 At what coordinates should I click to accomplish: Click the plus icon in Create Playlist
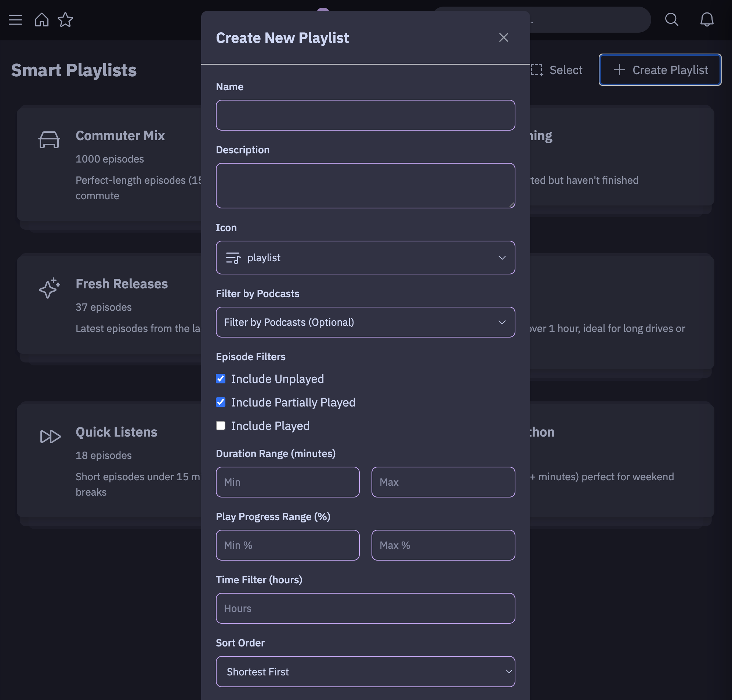(x=619, y=70)
